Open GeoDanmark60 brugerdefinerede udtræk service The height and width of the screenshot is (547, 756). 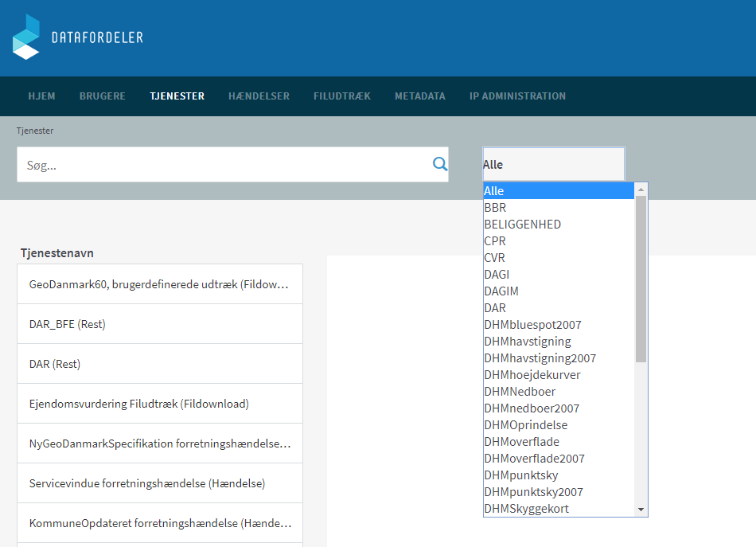click(x=160, y=284)
